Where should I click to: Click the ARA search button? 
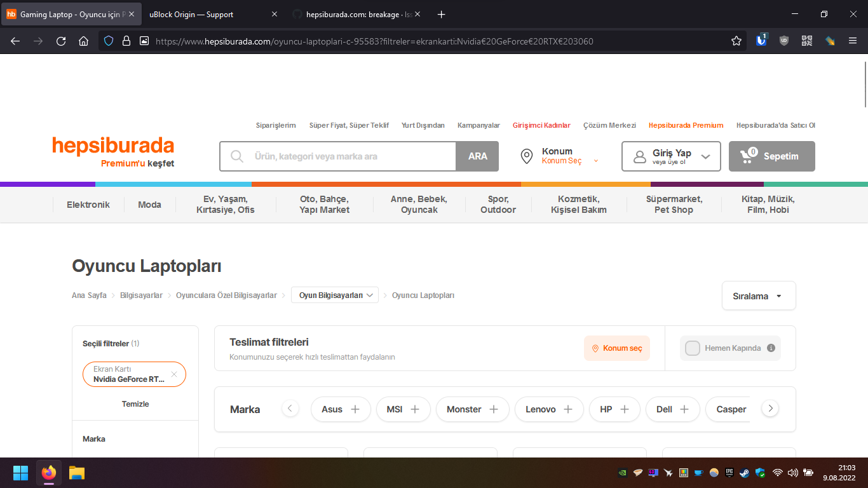[477, 156]
